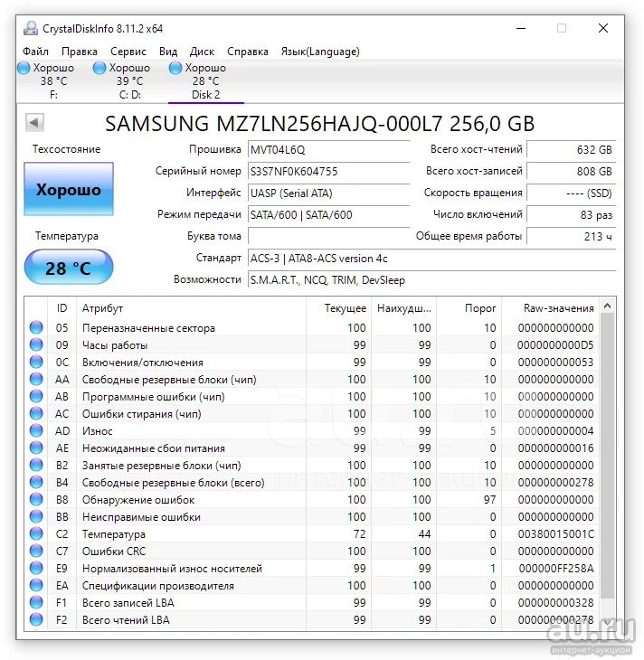
Task: Click the Прошивка field MVT04L6Q
Action: click(328, 150)
